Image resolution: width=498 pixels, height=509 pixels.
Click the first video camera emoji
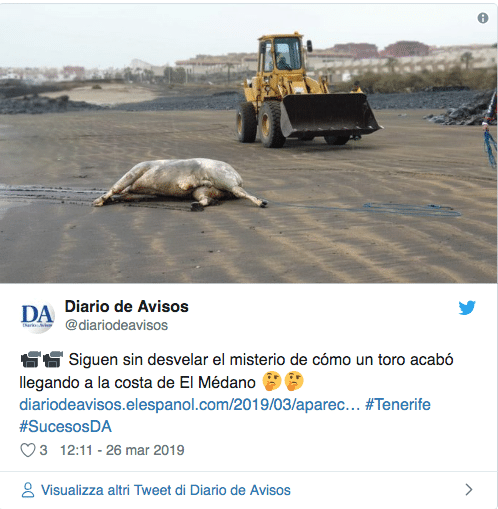pos(31,359)
